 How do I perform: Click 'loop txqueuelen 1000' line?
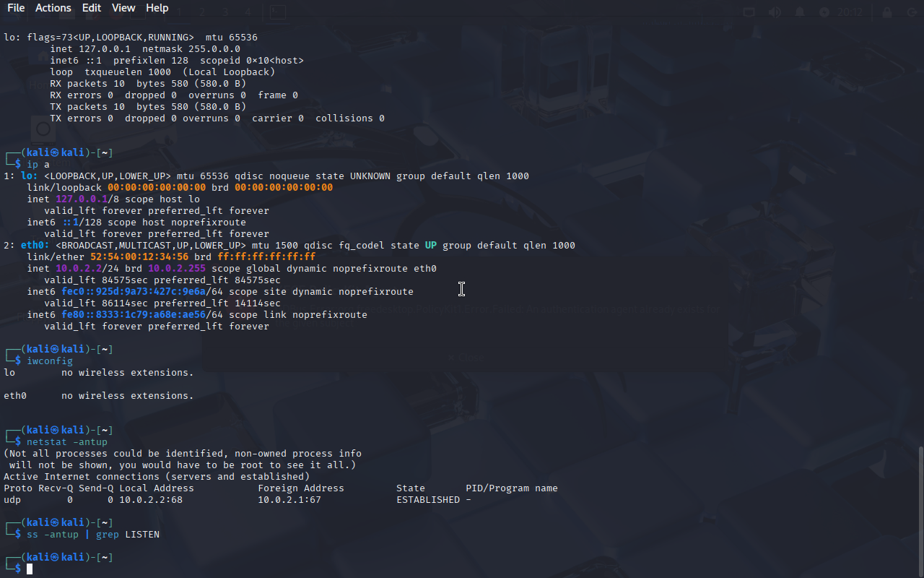(162, 72)
